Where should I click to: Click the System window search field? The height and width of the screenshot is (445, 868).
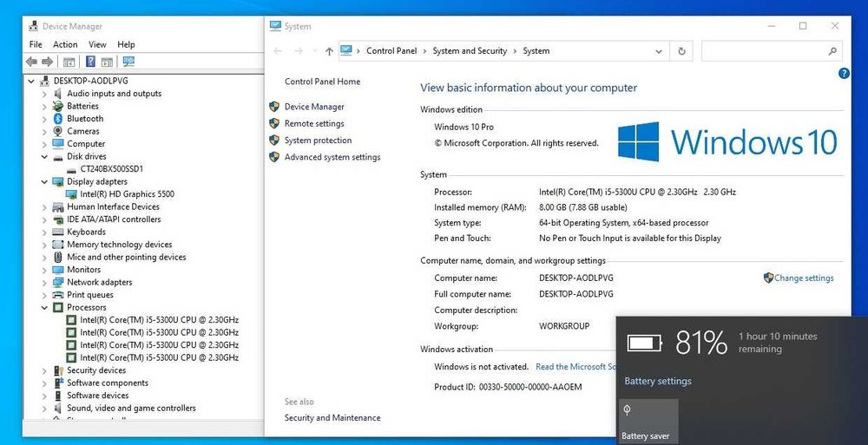[x=773, y=51]
